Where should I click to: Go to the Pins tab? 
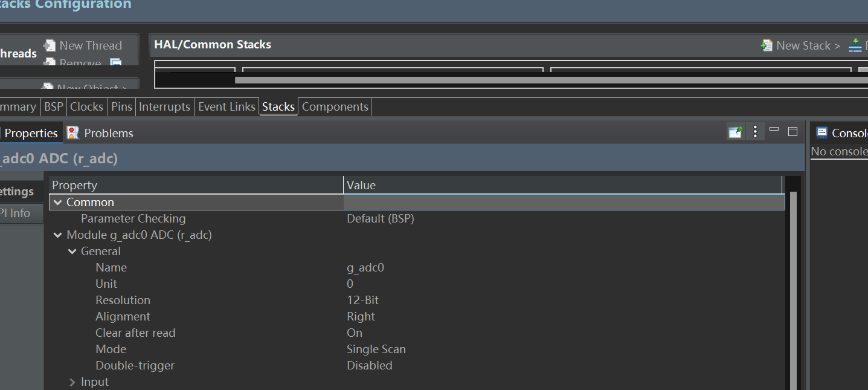click(x=121, y=106)
